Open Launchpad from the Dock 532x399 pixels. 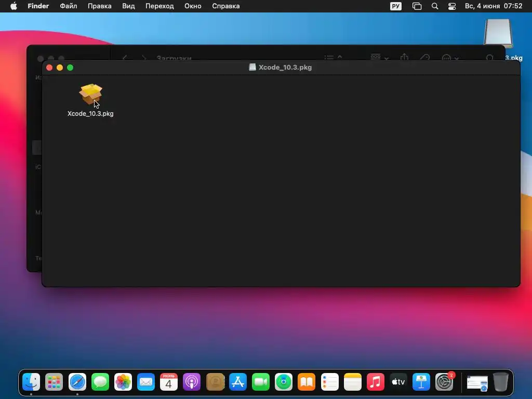point(54,382)
